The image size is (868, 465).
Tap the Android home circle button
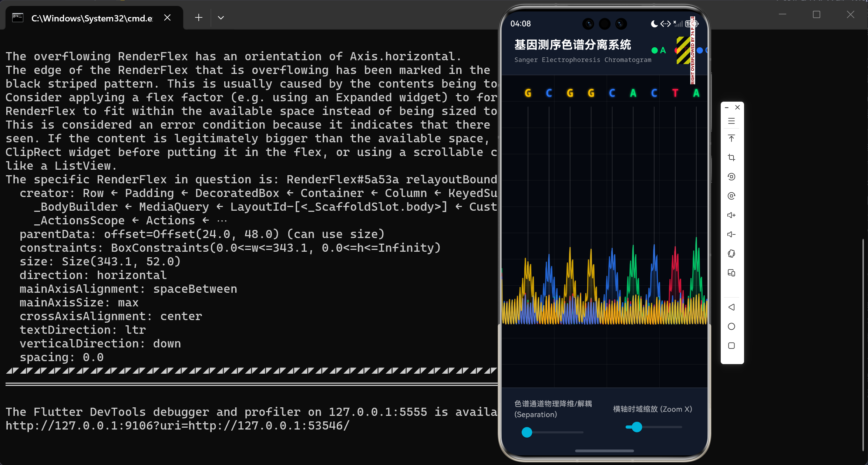point(731,326)
